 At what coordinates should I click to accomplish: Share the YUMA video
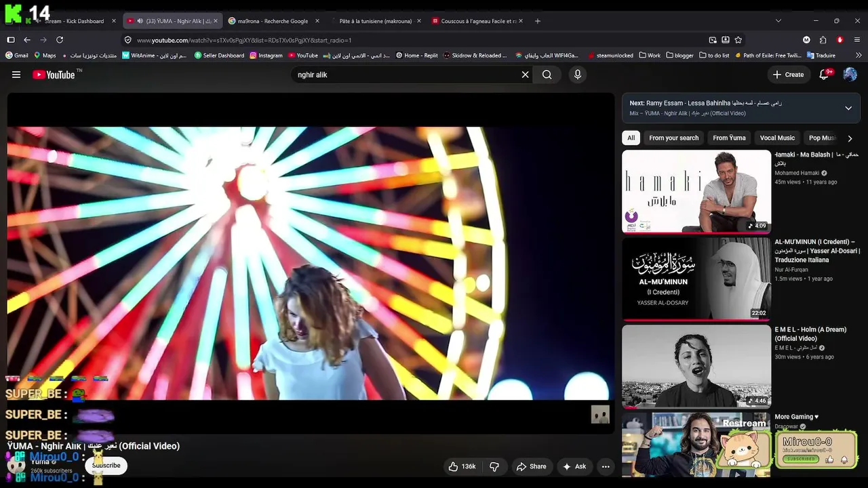pos(531,466)
